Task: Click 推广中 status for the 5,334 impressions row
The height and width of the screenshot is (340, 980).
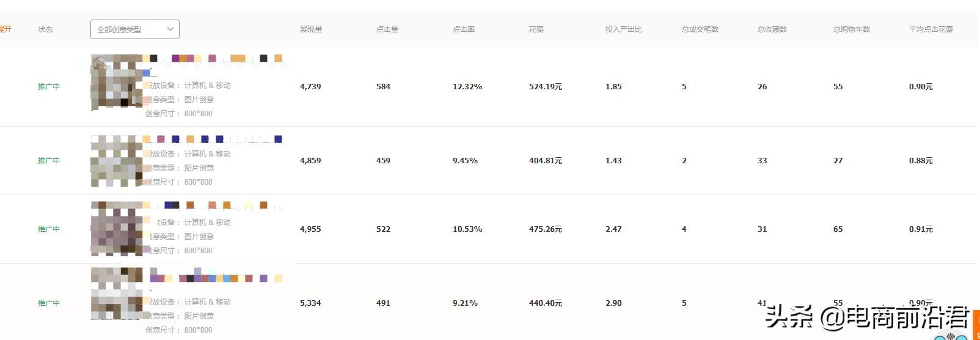Action: point(49,303)
